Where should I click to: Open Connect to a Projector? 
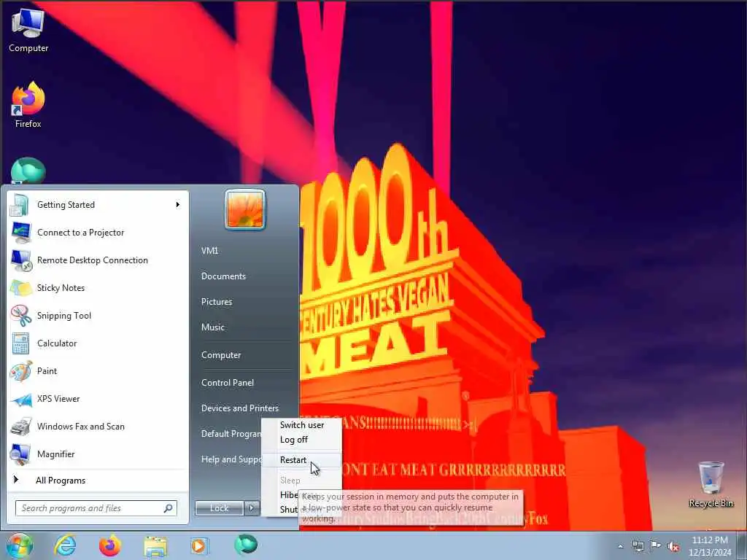[x=98, y=233]
